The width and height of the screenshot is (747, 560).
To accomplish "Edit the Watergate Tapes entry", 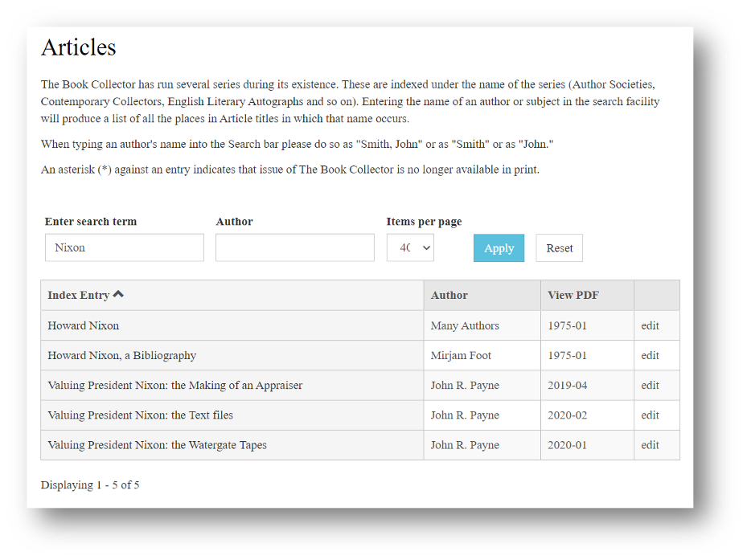I will point(650,445).
